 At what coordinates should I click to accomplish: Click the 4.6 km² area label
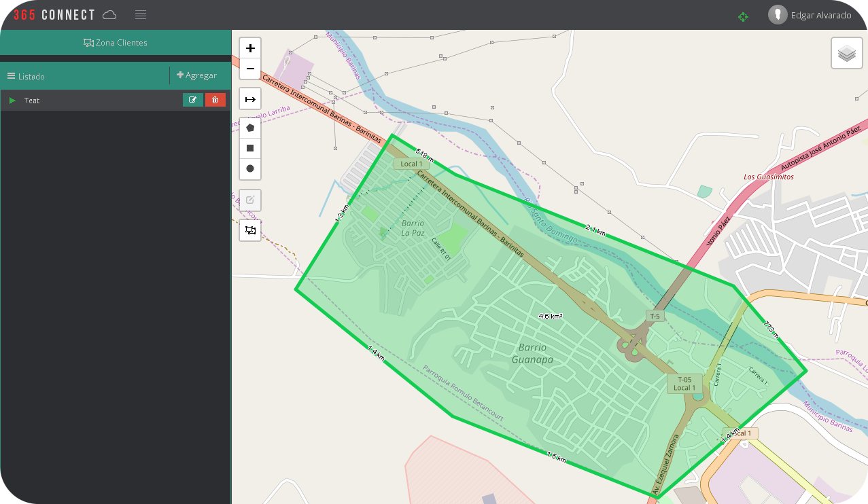[x=550, y=317]
